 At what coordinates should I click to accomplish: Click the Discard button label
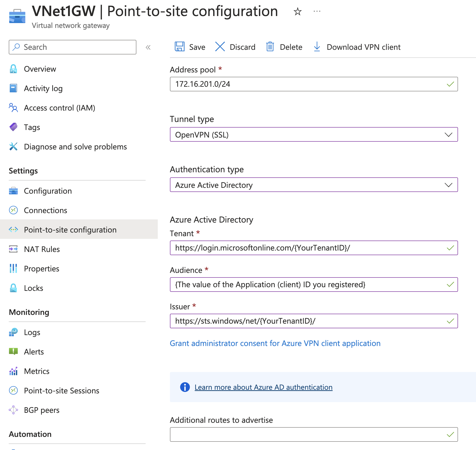(x=242, y=47)
